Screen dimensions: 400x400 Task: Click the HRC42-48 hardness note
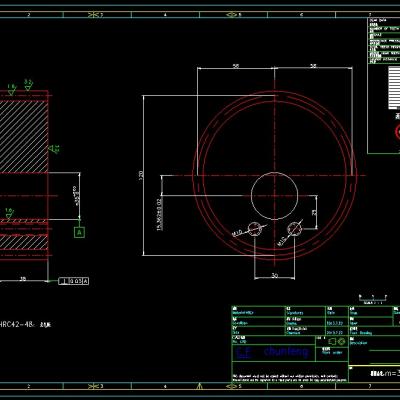pos(25,324)
